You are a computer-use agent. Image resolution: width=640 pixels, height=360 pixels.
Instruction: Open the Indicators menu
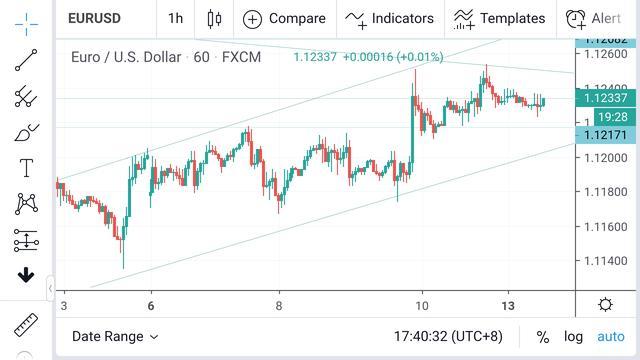(x=389, y=19)
